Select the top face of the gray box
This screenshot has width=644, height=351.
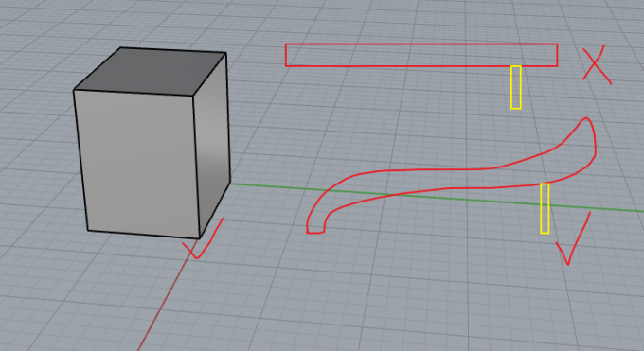pyautogui.click(x=150, y=72)
